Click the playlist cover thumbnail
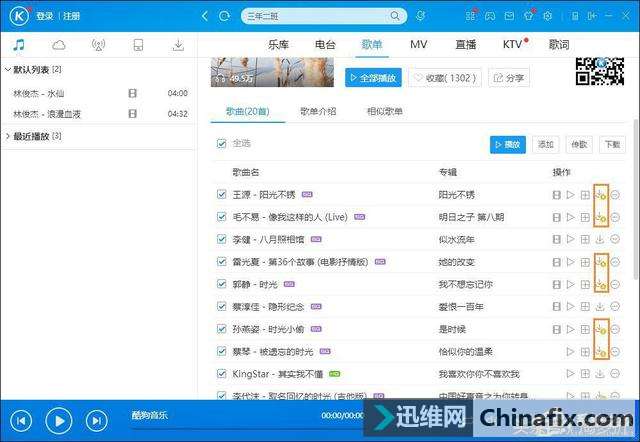 coord(272,72)
